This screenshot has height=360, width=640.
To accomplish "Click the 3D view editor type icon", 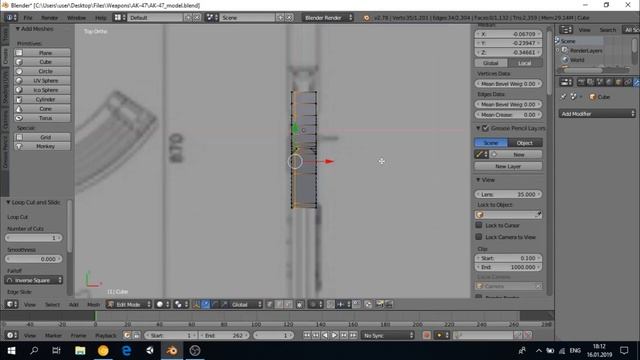I will click(x=11, y=304).
